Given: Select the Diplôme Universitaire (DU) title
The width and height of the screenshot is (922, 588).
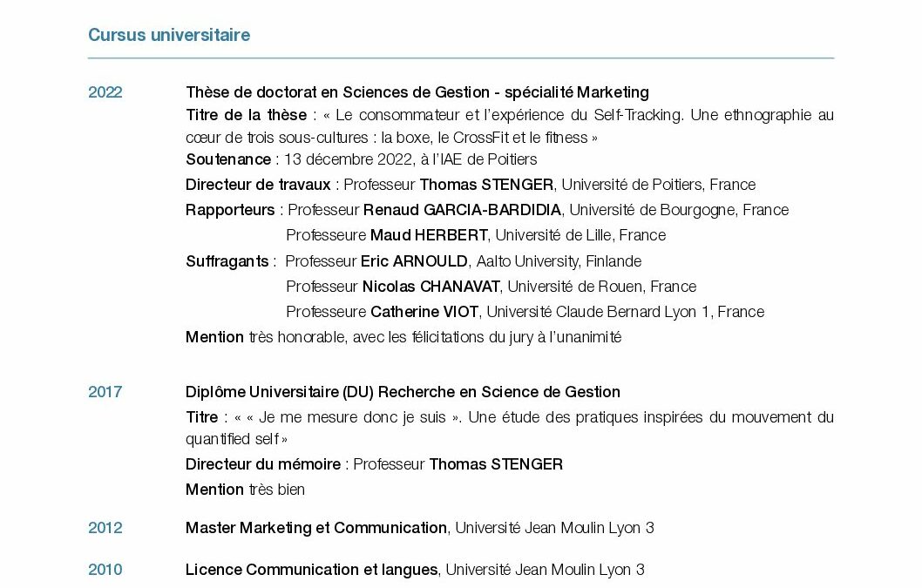Looking at the screenshot, I should coord(403,392).
